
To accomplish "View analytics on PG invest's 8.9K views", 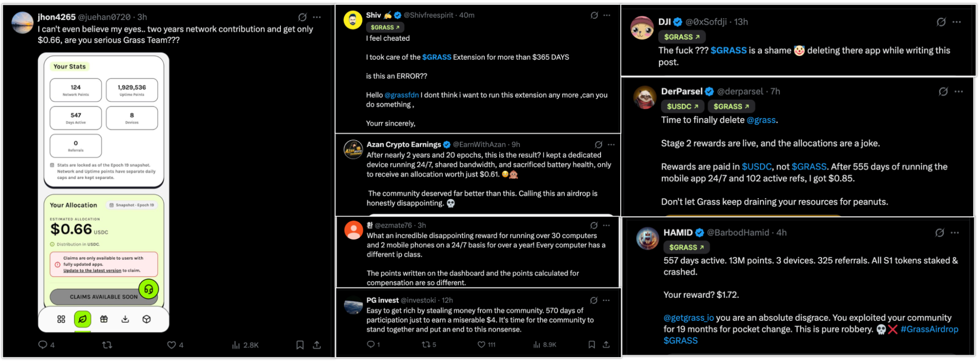I will tap(545, 344).
